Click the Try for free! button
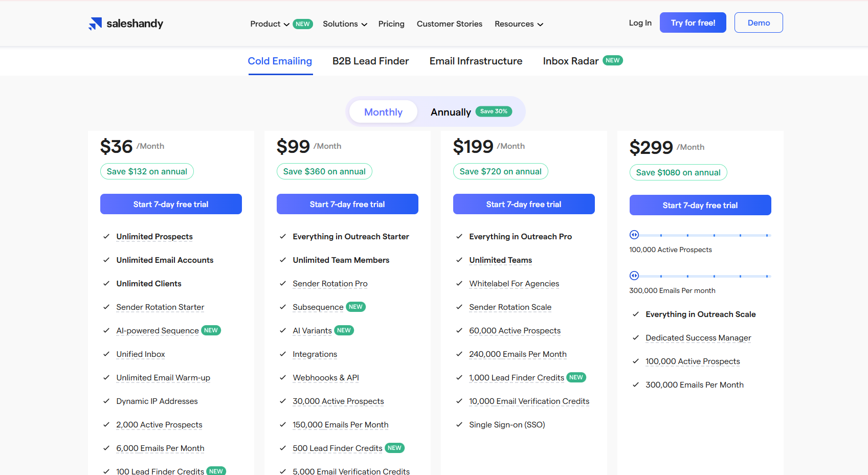The height and width of the screenshot is (475, 868). [x=693, y=22]
